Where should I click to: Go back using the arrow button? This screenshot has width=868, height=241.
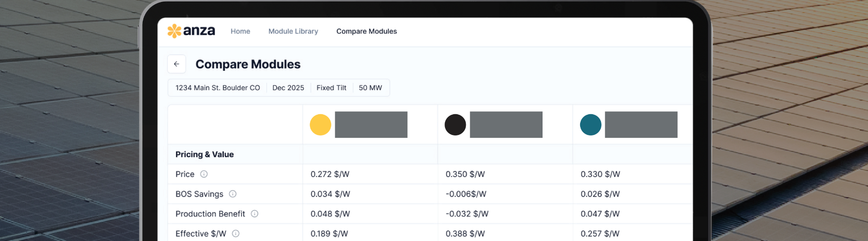point(176,64)
